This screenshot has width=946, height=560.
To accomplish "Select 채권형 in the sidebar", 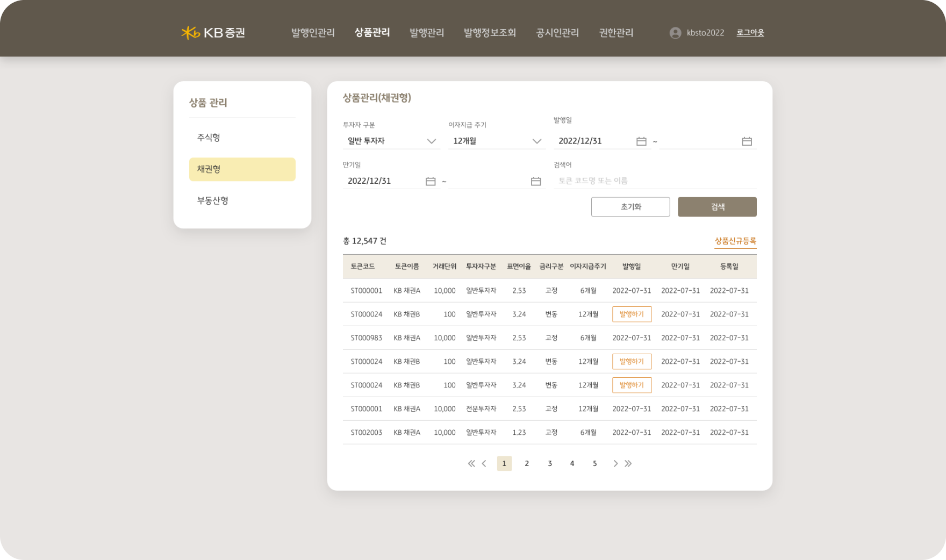I will point(242,169).
